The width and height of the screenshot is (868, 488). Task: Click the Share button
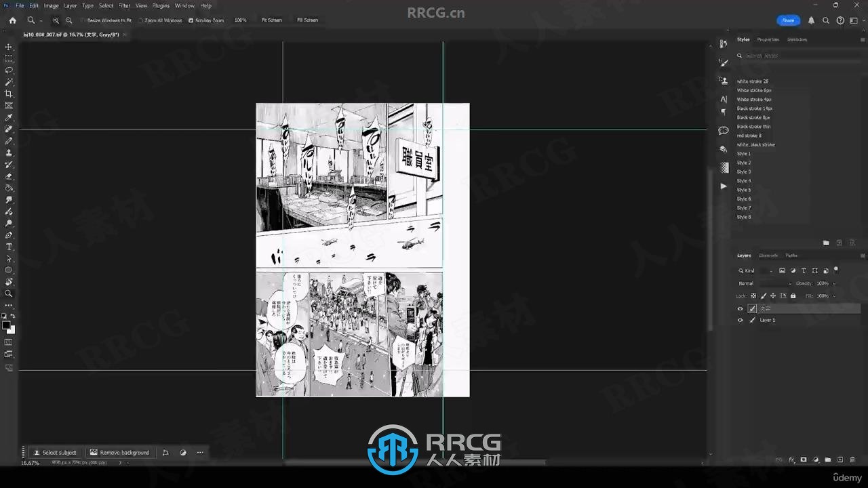(788, 20)
